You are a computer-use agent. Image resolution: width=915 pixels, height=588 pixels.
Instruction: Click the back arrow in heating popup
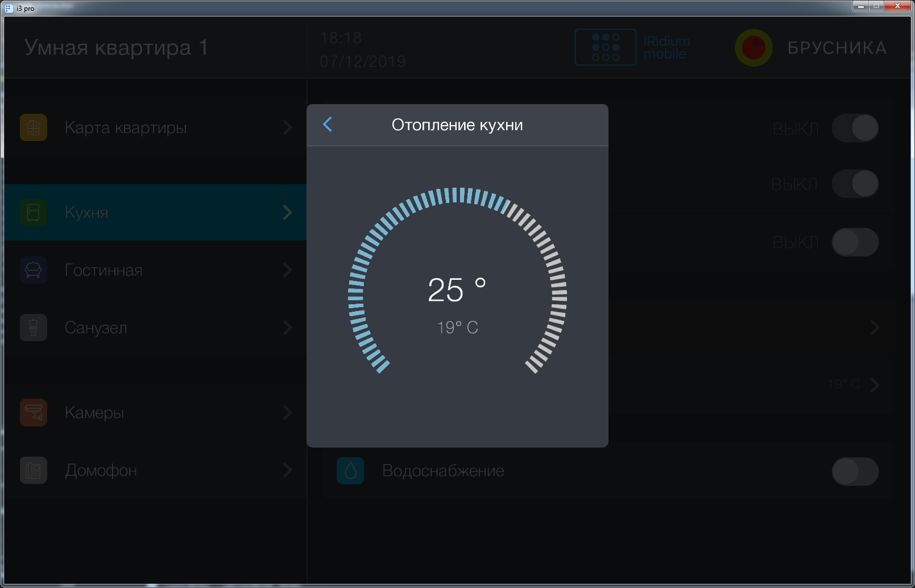pyautogui.click(x=328, y=125)
